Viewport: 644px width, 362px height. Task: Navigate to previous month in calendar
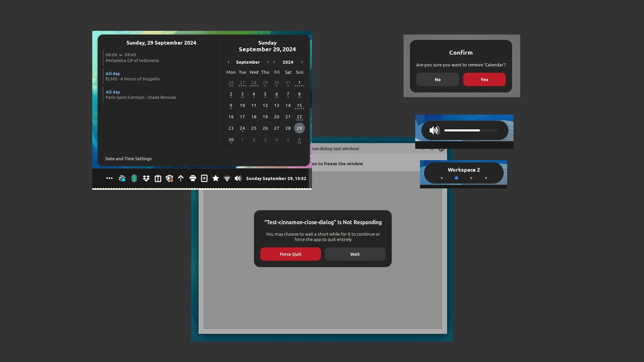(x=229, y=62)
